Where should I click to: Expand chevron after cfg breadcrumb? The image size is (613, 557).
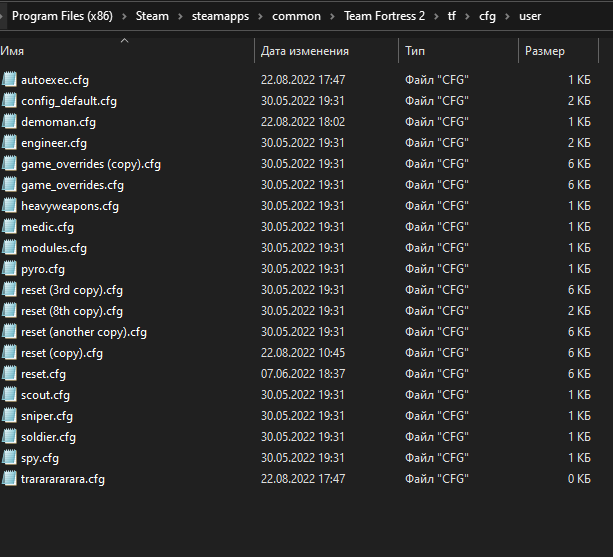coord(507,16)
